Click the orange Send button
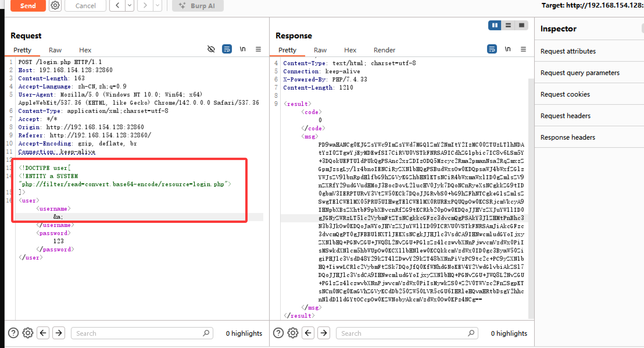 click(28, 6)
